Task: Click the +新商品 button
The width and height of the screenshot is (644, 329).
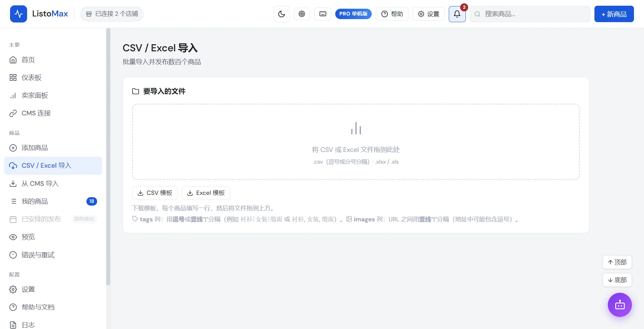Action: pos(614,14)
